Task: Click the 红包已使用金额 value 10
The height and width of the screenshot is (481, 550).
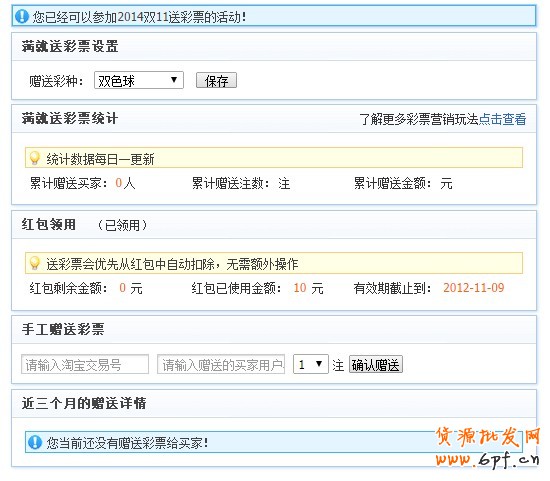Action: [300, 288]
